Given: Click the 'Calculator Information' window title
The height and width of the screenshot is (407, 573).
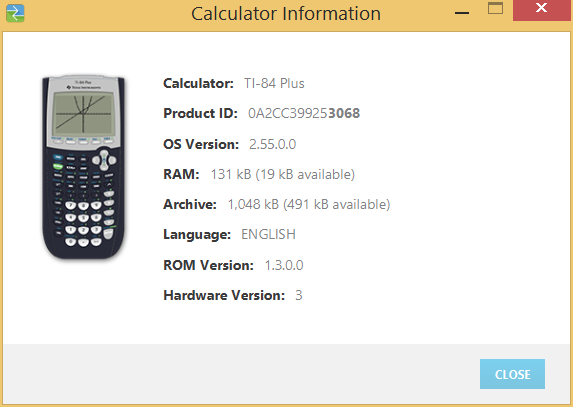Looking at the screenshot, I should 286,14.
